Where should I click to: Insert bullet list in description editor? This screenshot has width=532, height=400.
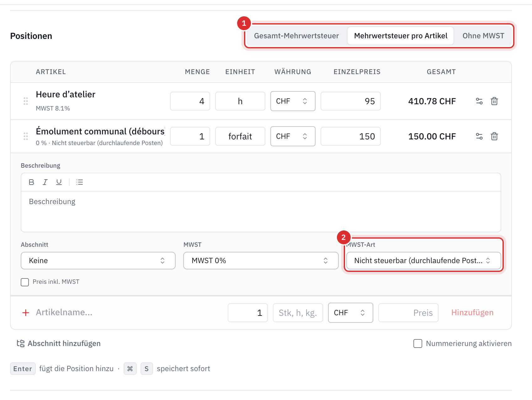[80, 182]
